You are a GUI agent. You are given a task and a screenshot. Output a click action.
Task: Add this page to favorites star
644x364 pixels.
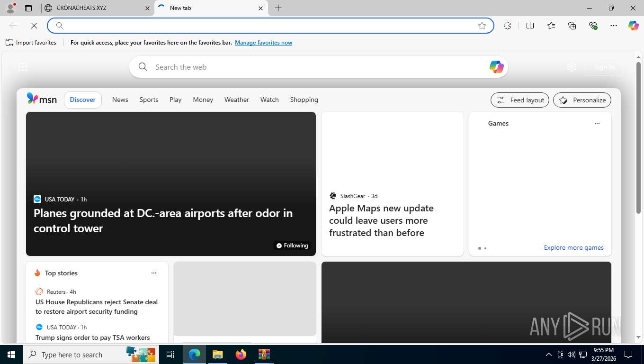tap(482, 26)
